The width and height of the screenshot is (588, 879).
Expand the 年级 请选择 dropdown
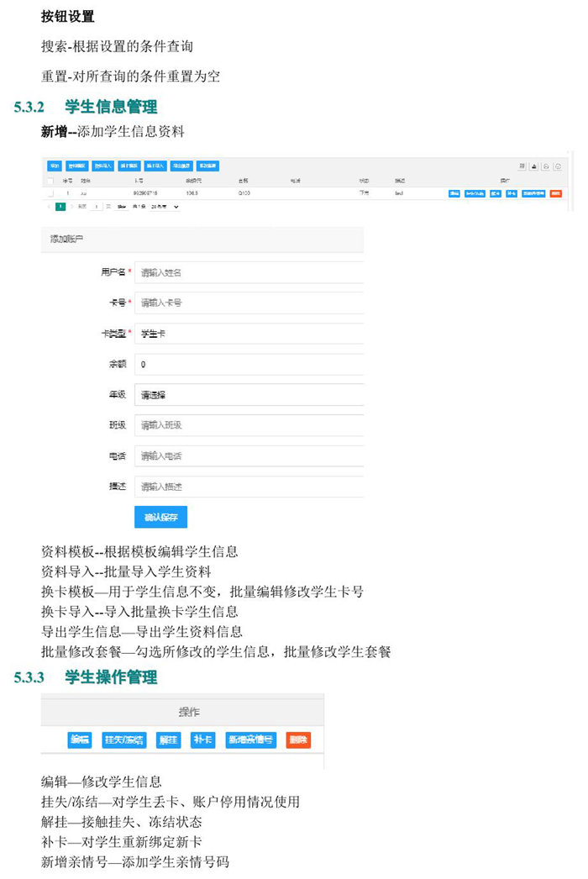(x=249, y=394)
